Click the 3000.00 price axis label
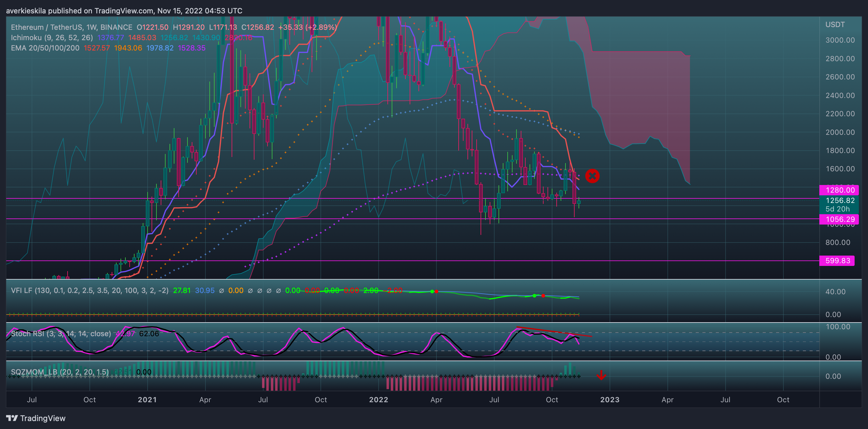This screenshot has width=868, height=429. click(840, 40)
